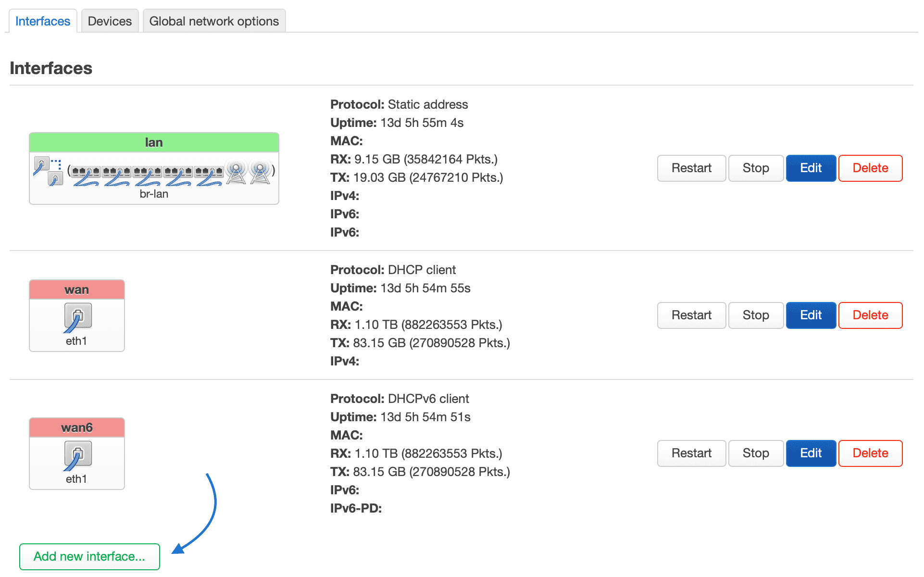Viewport: 924px width, 577px height.
Task: Click the green lan zone header
Action: [154, 143]
